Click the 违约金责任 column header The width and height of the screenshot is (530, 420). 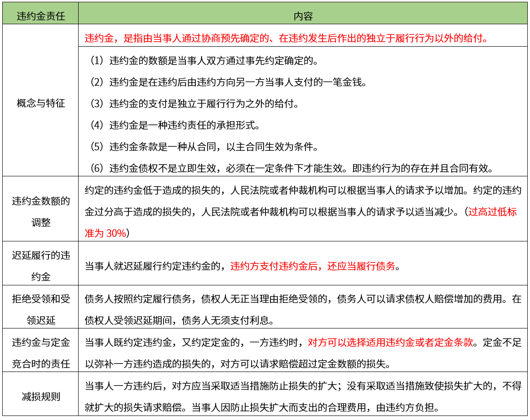(x=40, y=16)
